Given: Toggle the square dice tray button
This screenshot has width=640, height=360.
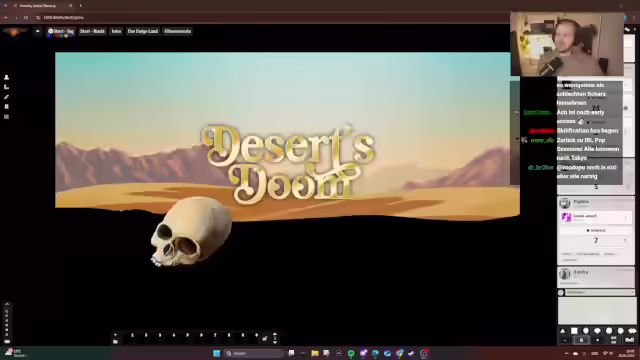Looking at the screenshot, I should click(x=574, y=331).
